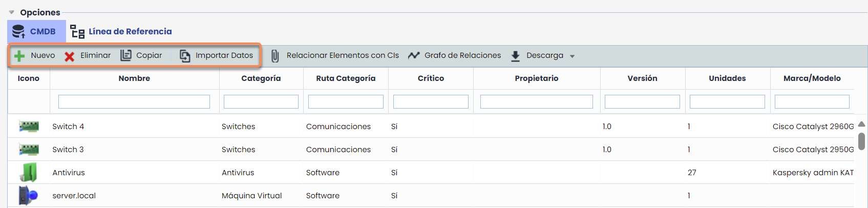The height and width of the screenshot is (208, 868).
Task: Click the green plus Nuevo icon
Action: pos(19,56)
